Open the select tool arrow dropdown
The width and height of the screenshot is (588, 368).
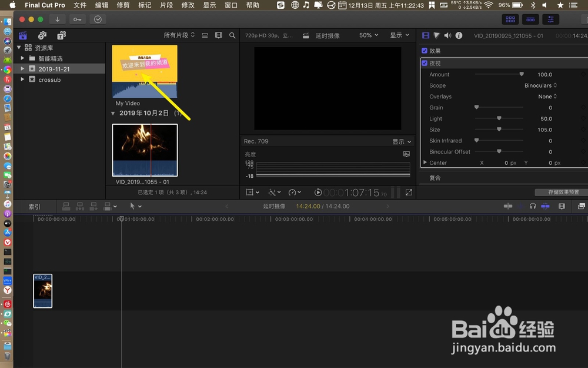click(x=135, y=206)
